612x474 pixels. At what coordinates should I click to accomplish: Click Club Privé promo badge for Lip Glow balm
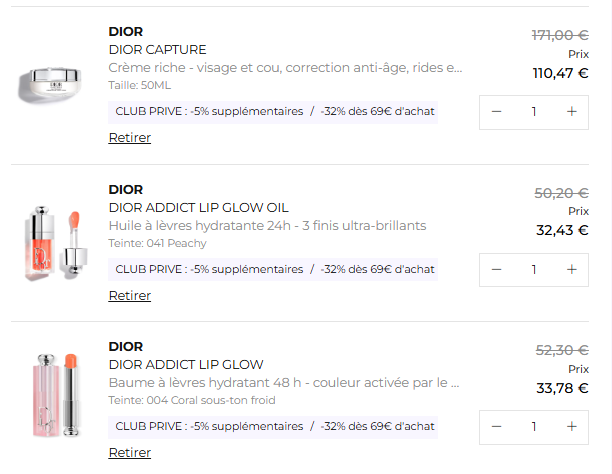tap(274, 427)
